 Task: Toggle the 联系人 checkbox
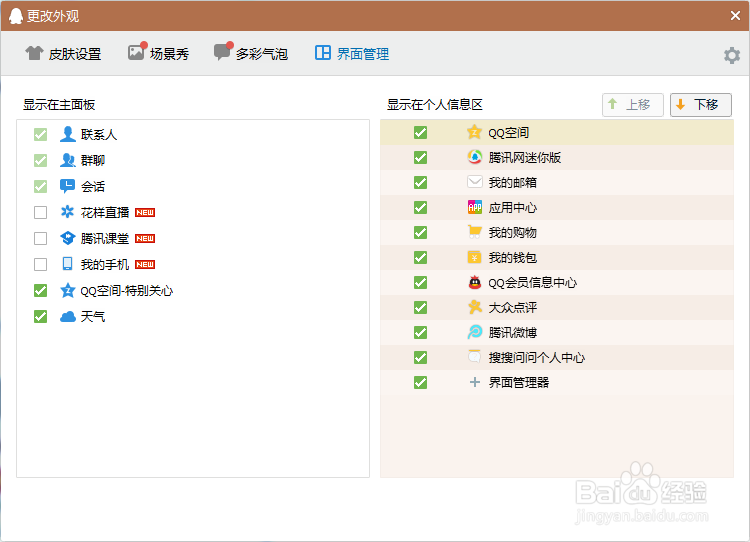41,134
